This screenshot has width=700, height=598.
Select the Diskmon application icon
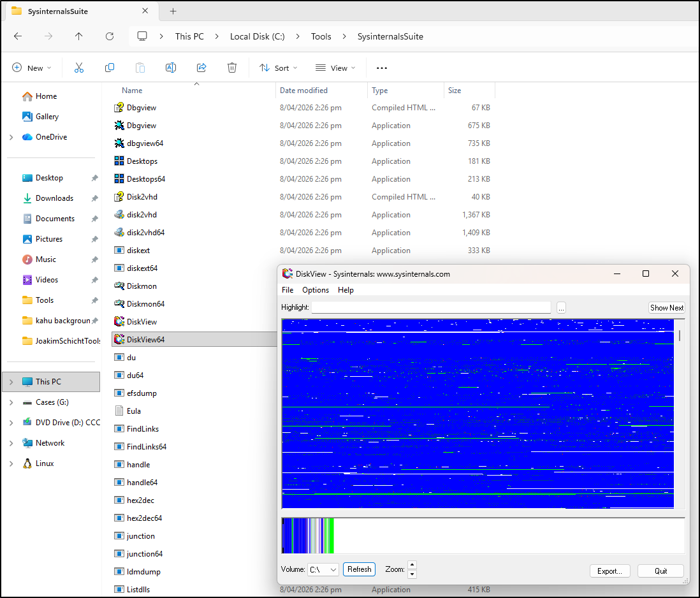point(119,286)
